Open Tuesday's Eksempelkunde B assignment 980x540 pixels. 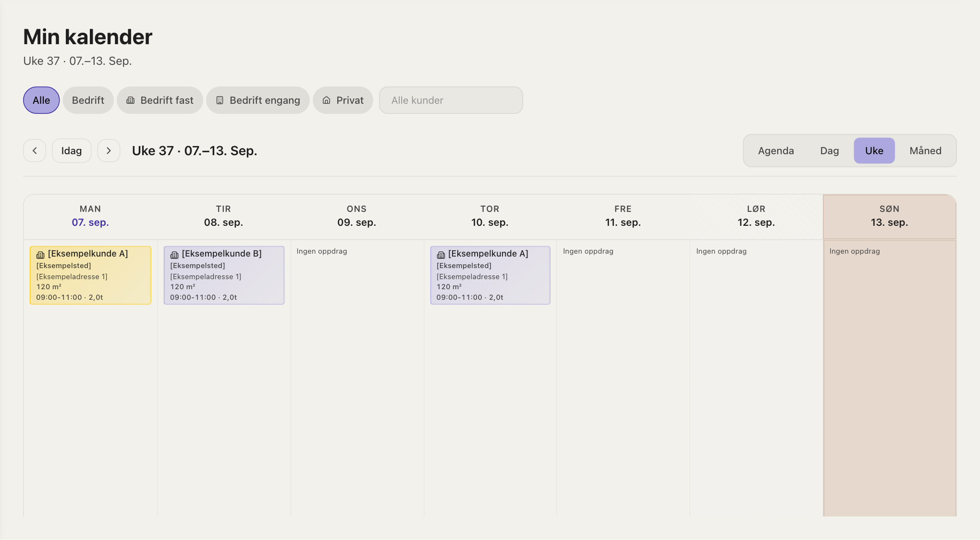(224, 275)
